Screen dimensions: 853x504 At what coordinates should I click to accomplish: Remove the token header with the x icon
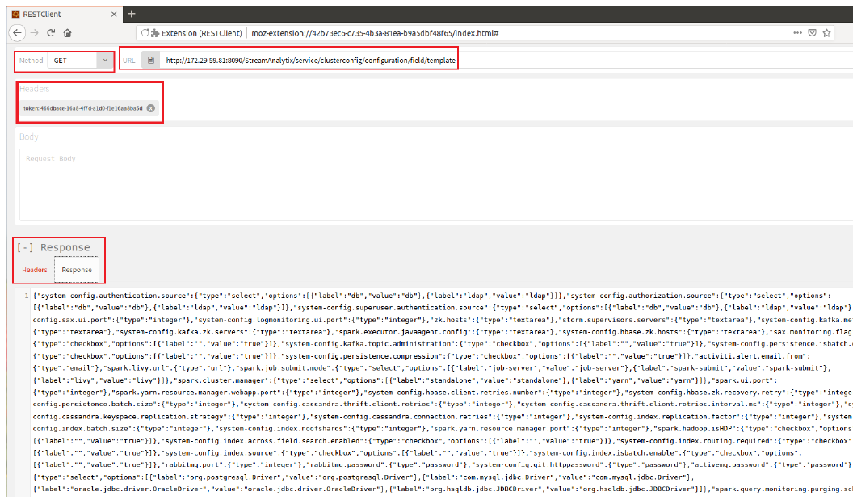[x=151, y=108]
